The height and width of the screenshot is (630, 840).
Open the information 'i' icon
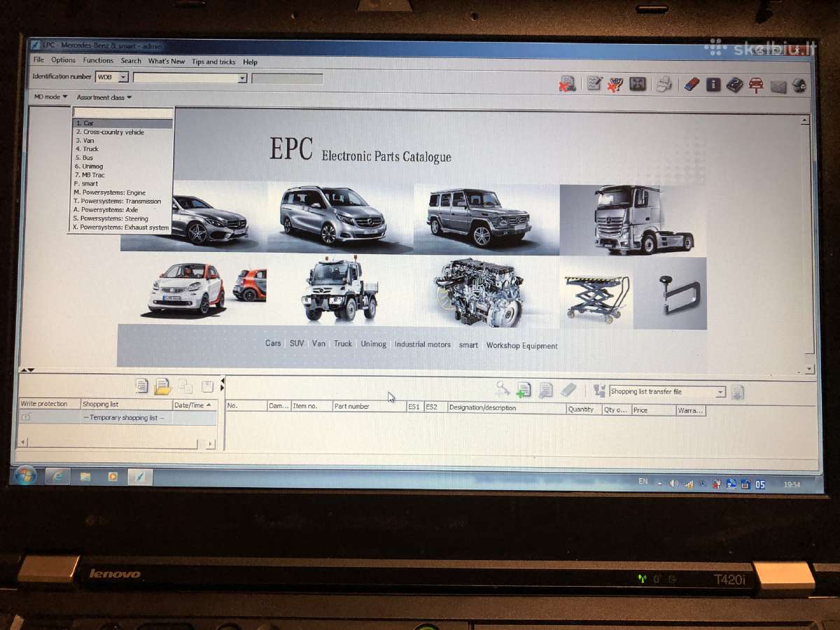713,85
